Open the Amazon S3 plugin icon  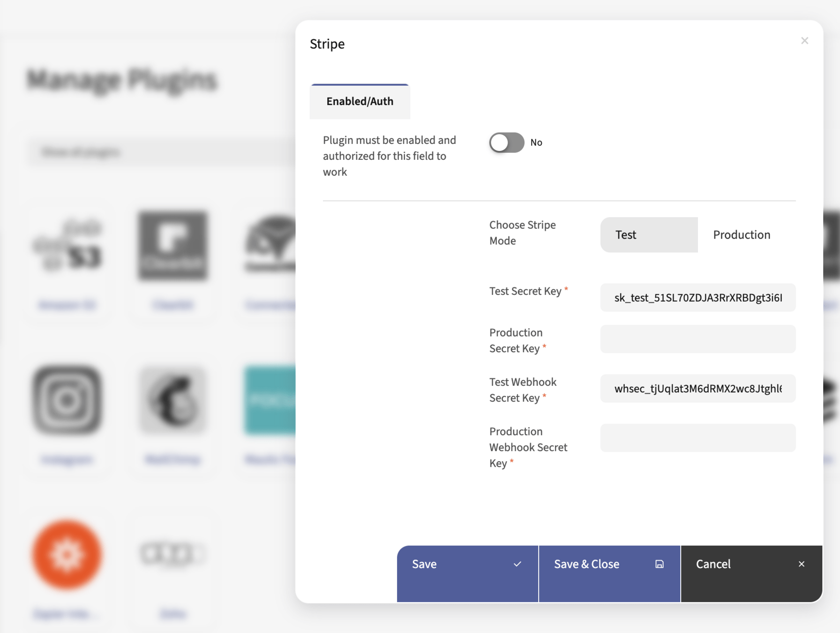[x=67, y=246]
